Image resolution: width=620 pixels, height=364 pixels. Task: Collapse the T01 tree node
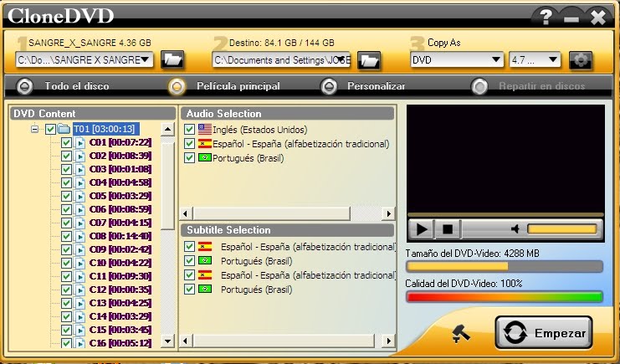coord(35,129)
